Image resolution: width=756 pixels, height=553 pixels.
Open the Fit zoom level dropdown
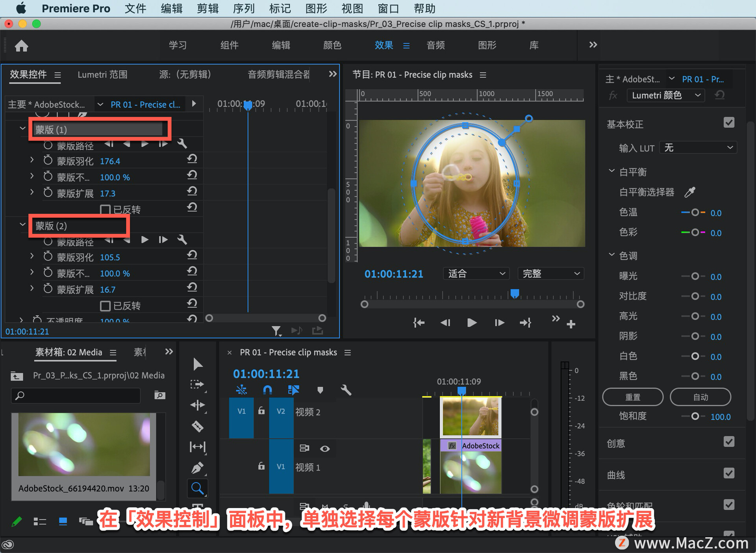[x=476, y=273]
